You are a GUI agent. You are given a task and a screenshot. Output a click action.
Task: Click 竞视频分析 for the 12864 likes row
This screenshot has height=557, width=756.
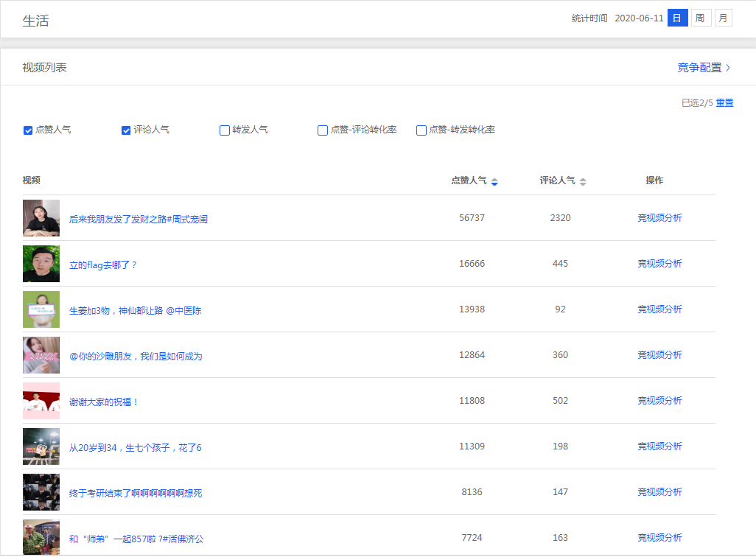click(659, 355)
